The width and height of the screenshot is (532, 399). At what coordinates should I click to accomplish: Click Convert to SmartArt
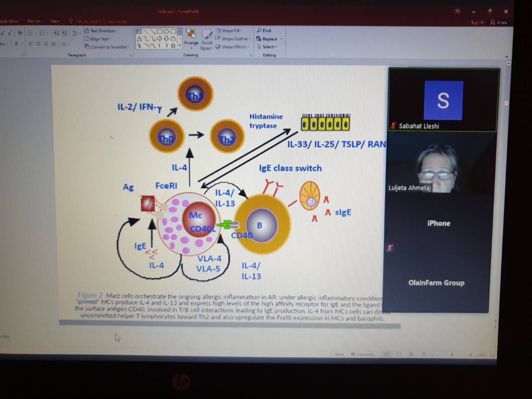(x=107, y=47)
